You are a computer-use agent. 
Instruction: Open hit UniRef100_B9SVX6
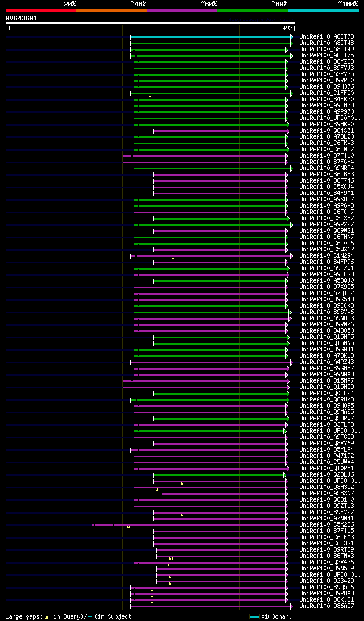[x=327, y=312]
